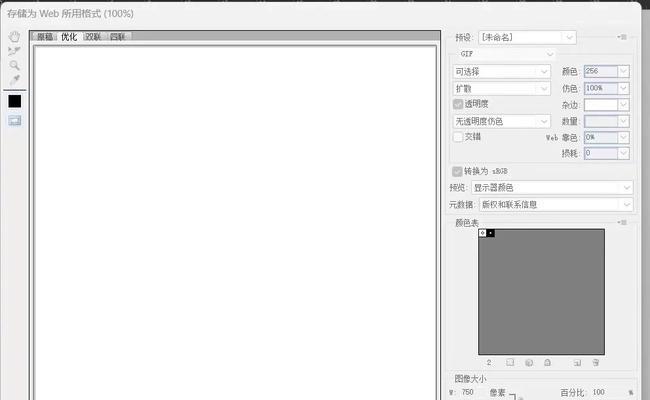
Task: Switch to the 优化 tab
Action: pyautogui.click(x=69, y=37)
